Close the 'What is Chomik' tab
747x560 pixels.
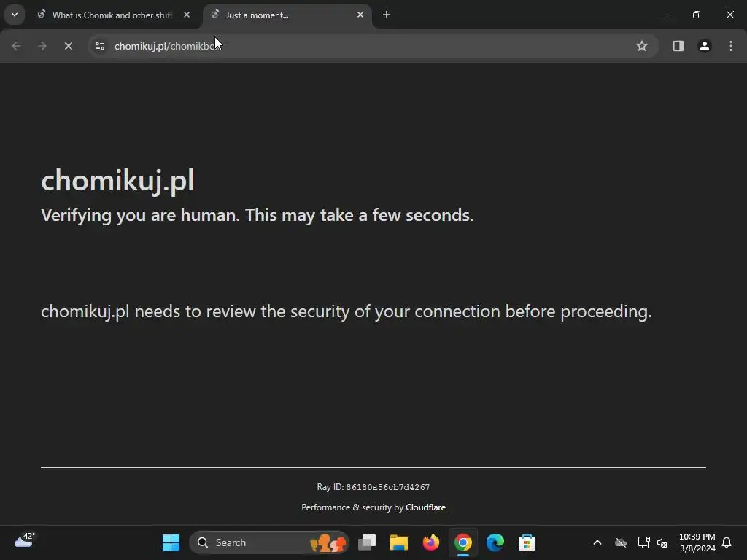click(x=187, y=15)
